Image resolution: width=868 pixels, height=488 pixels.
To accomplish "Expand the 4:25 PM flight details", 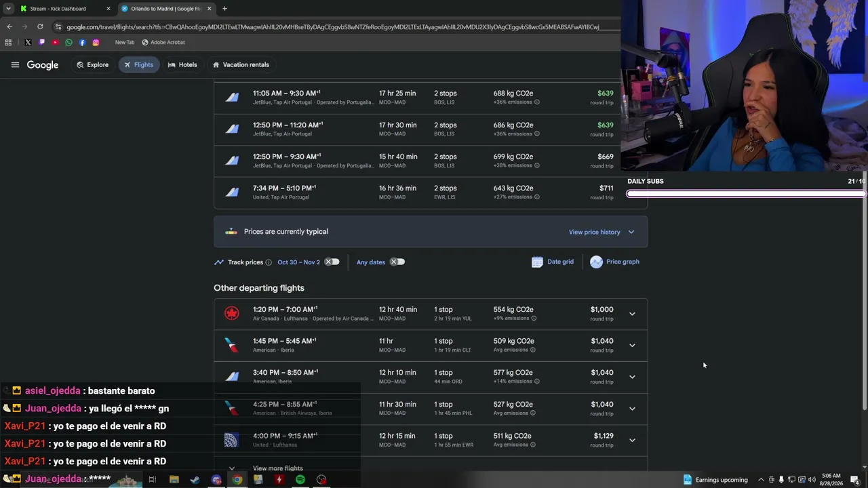I will point(632,408).
